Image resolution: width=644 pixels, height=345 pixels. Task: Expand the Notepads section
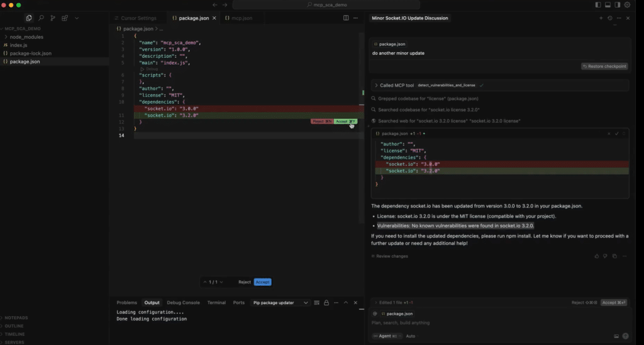coord(16,318)
